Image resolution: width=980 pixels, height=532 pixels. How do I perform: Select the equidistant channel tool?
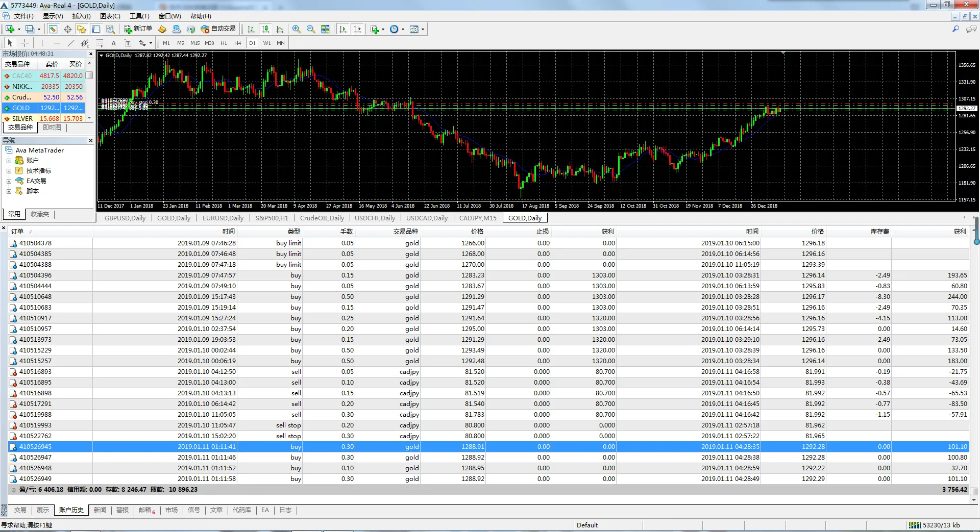[85, 43]
